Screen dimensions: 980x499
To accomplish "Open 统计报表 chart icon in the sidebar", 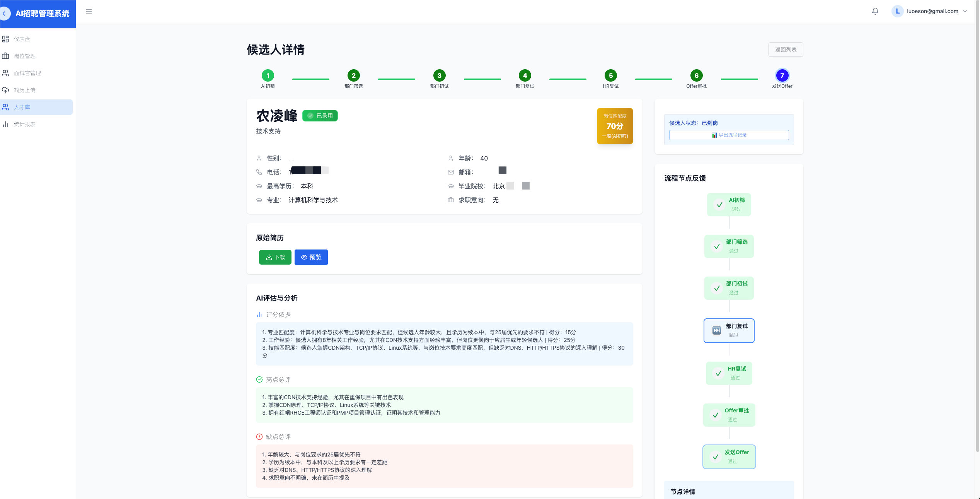I will 5,124.
